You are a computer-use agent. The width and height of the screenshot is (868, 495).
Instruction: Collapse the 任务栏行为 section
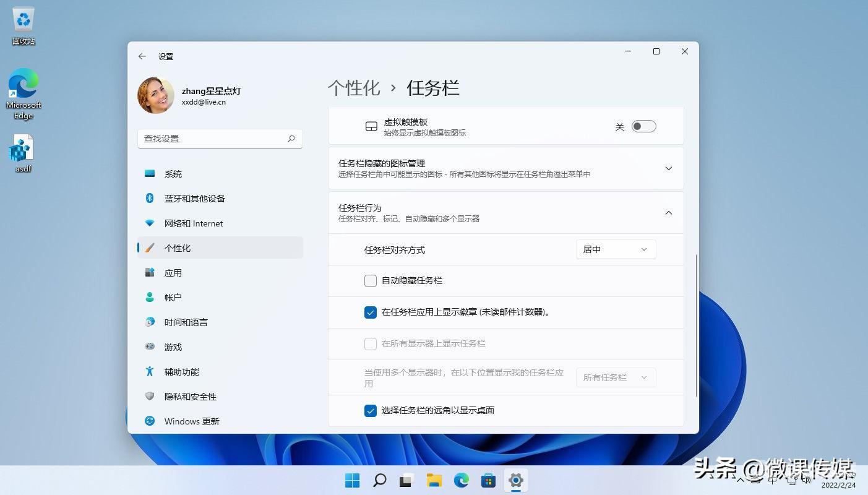(x=668, y=213)
